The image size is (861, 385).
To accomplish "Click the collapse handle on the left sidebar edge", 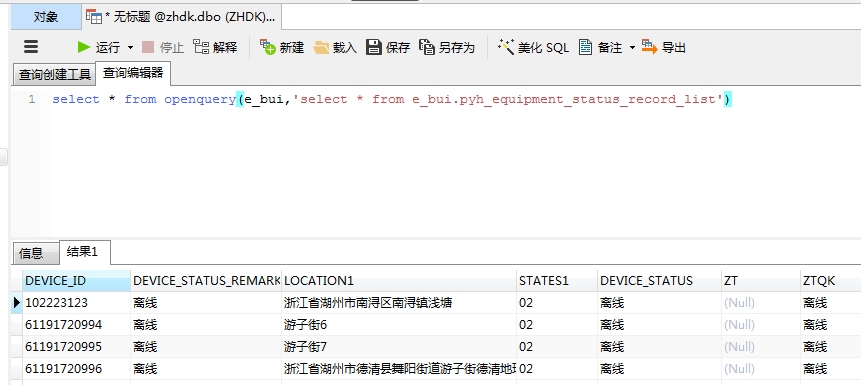I will (4, 157).
